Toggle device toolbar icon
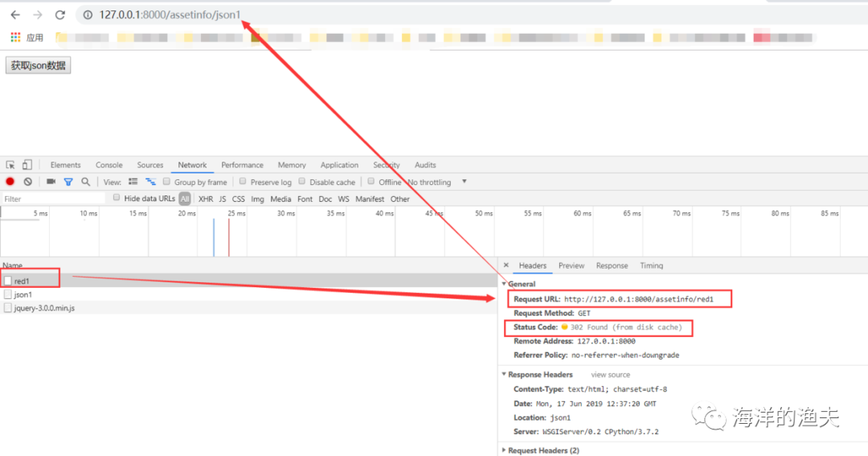 click(x=27, y=165)
